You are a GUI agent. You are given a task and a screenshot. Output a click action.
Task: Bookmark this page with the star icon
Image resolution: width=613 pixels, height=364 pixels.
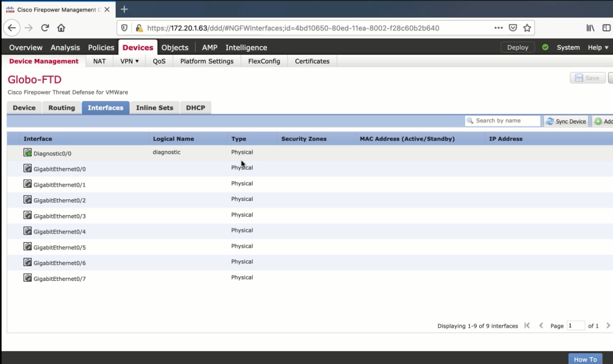point(527,28)
